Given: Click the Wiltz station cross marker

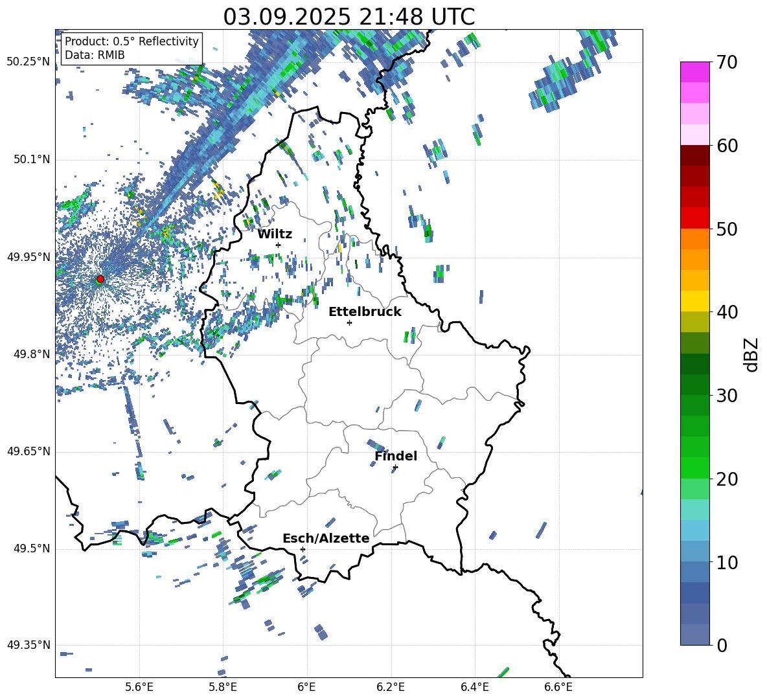Looking at the screenshot, I should click(279, 245).
